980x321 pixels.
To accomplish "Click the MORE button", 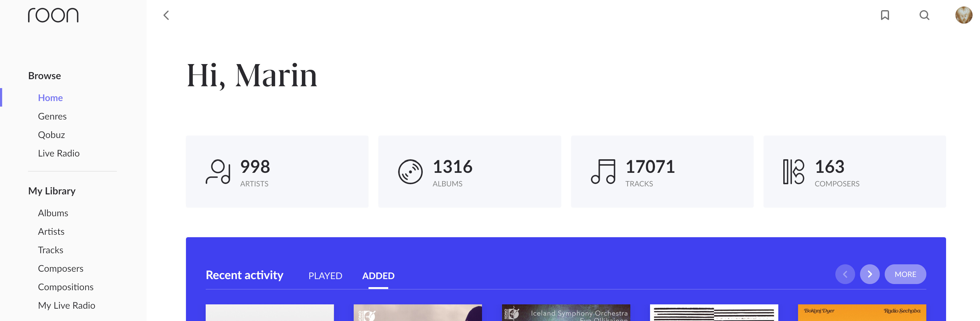I will (x=905, y=274).
